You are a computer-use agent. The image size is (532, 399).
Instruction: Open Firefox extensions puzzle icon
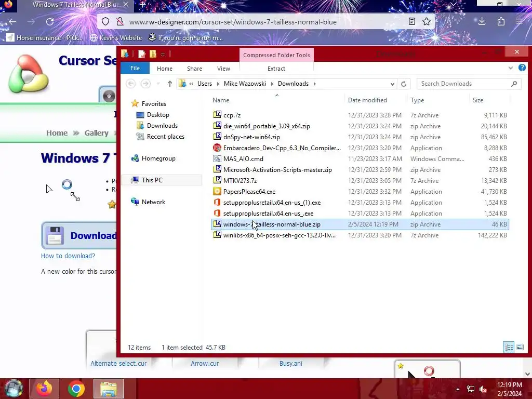501,22
